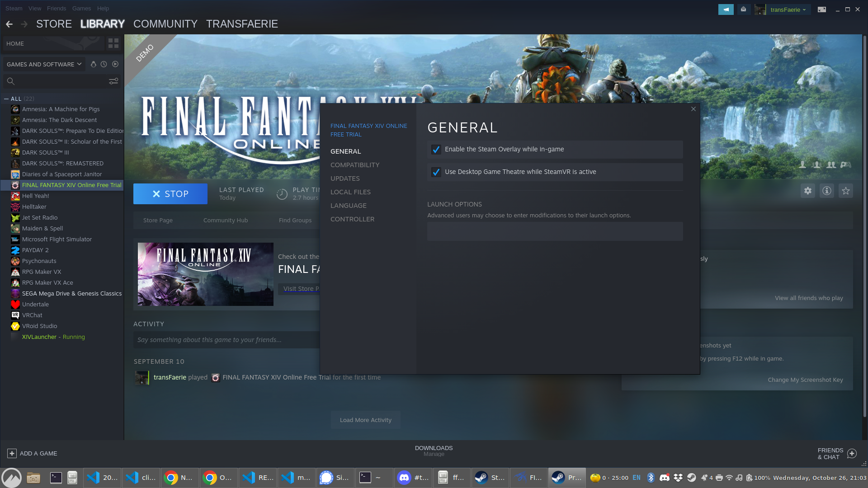Open the game settings gear icon
Screen dimensions: 868x488
[x=808, y=191]
